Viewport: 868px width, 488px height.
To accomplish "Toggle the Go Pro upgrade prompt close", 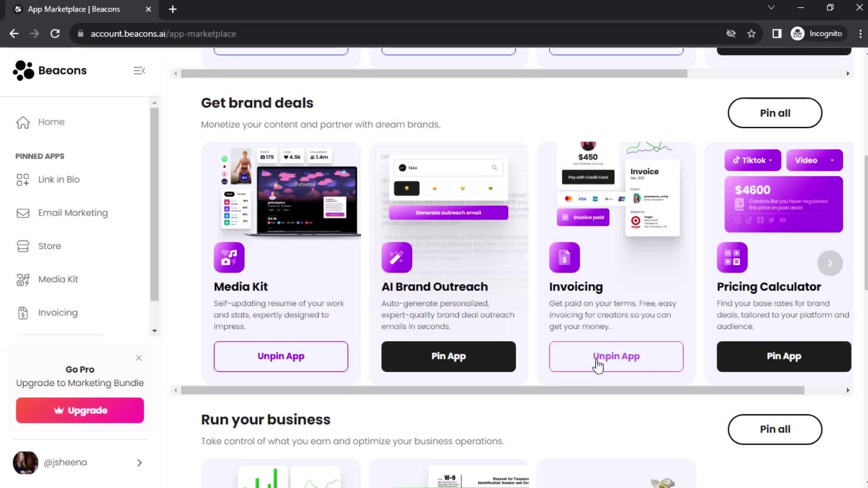I will [138, 357].
